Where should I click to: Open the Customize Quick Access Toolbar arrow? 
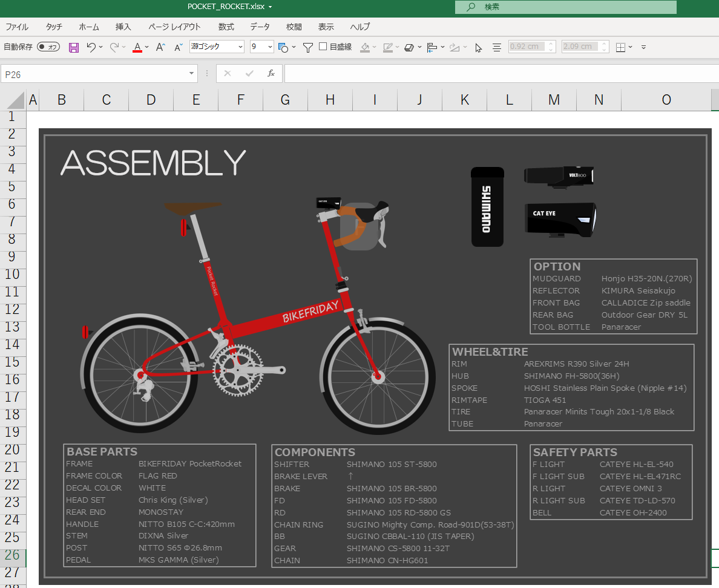pos(643,47)
